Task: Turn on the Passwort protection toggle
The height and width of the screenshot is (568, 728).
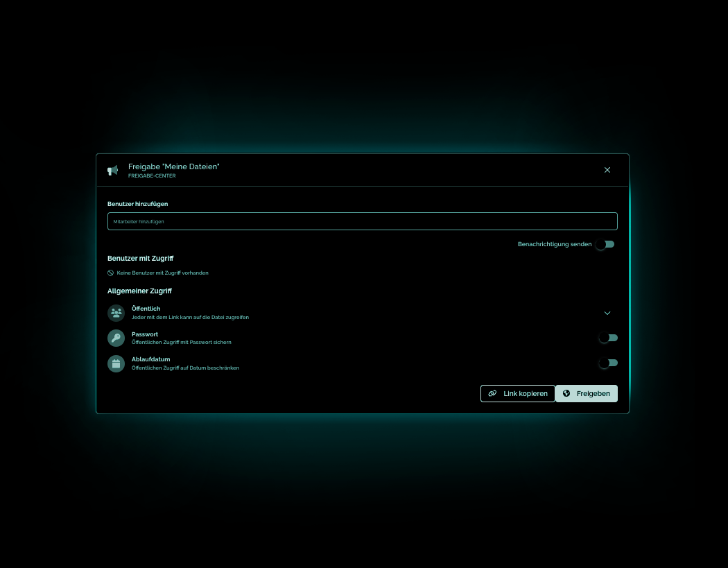Action: (608, 338)
